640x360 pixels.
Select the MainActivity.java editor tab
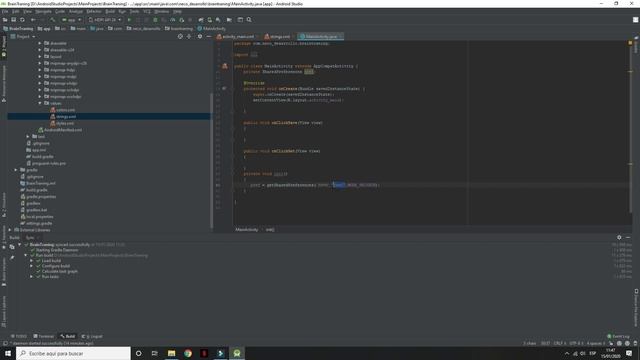click(x=320, y=36)
